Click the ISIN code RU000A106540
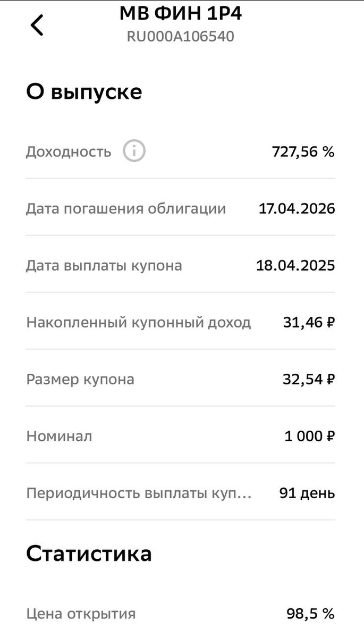The image size is (364, 638). coord(182,36)
